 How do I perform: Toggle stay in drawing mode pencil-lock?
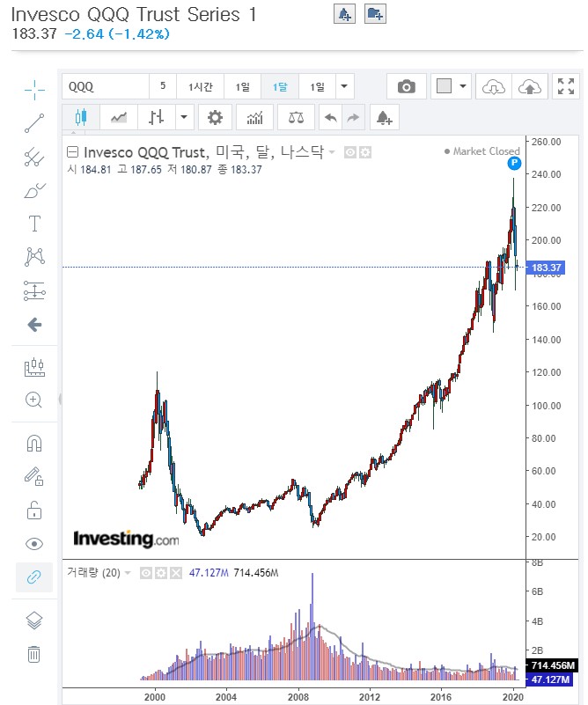(x=34, y=476)
